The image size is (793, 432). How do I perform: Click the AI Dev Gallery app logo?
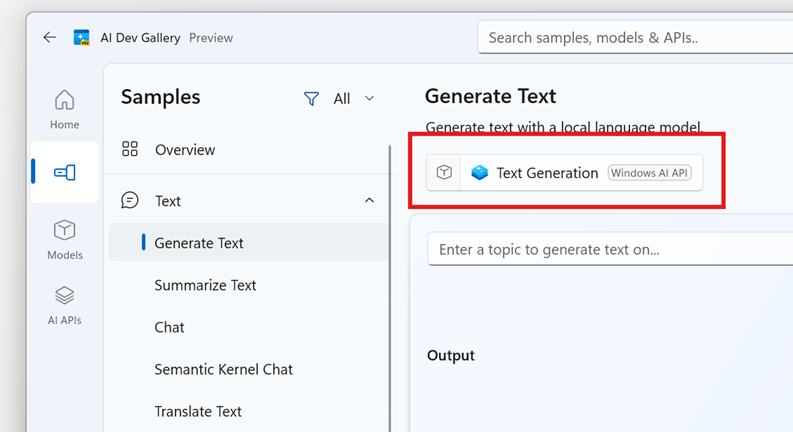[x=81, y=38]
